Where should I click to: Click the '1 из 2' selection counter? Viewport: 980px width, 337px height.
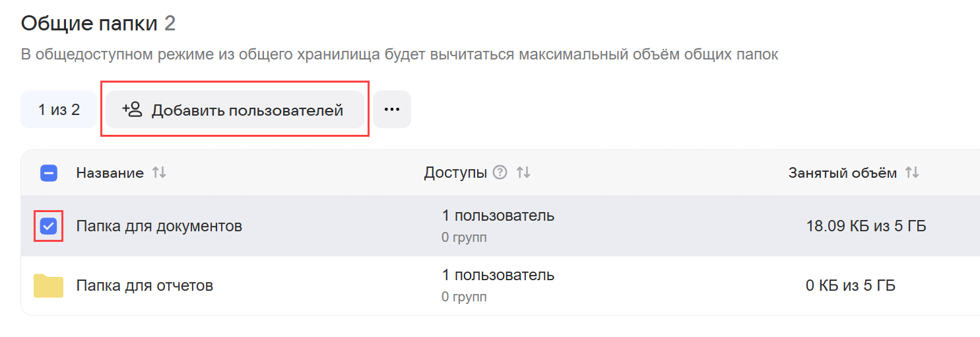point(59,110)
